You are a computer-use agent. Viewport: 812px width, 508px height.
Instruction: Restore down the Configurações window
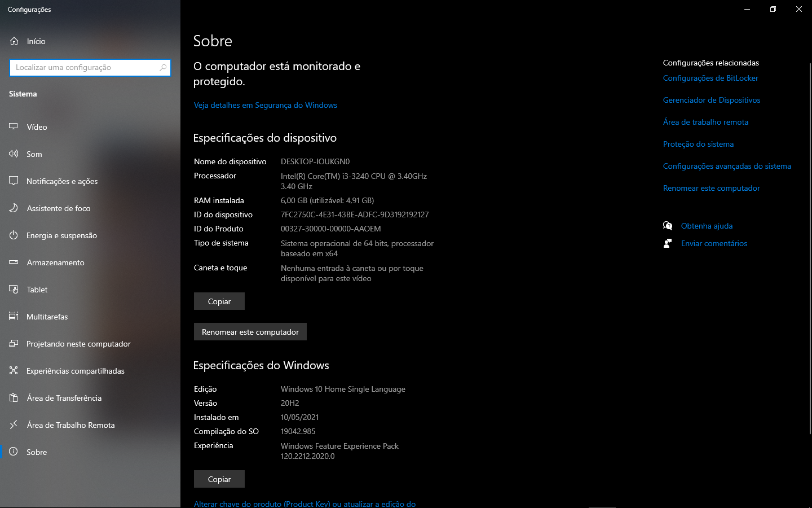pos(773,9)
